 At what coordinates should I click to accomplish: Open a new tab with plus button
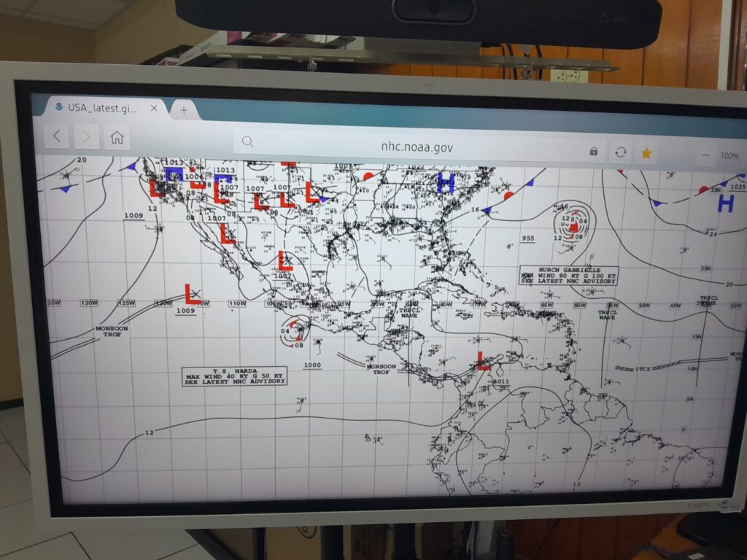pos(183,110)
